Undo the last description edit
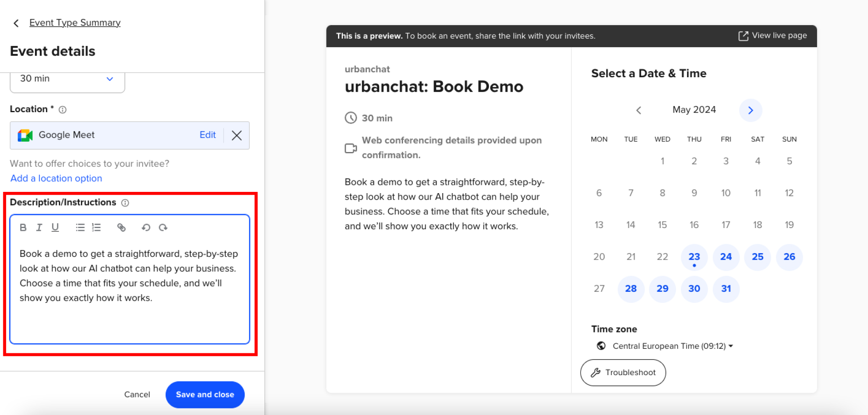 coord(146,227)
